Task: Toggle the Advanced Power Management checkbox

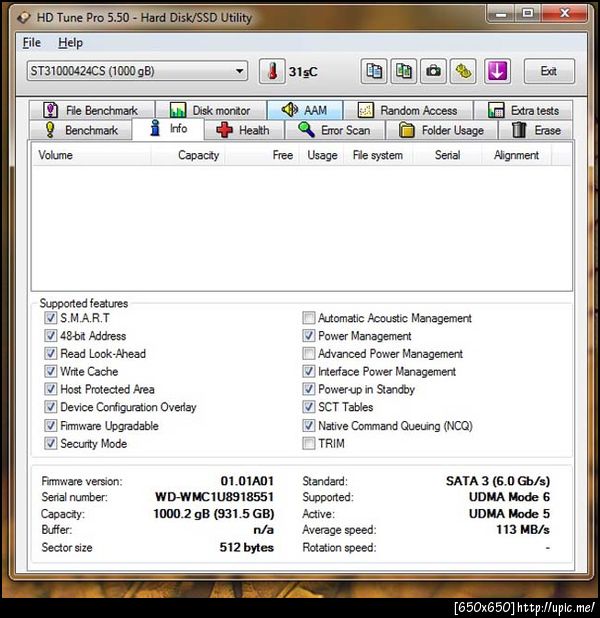Action: pyautogui.click(x=309, y=354)
